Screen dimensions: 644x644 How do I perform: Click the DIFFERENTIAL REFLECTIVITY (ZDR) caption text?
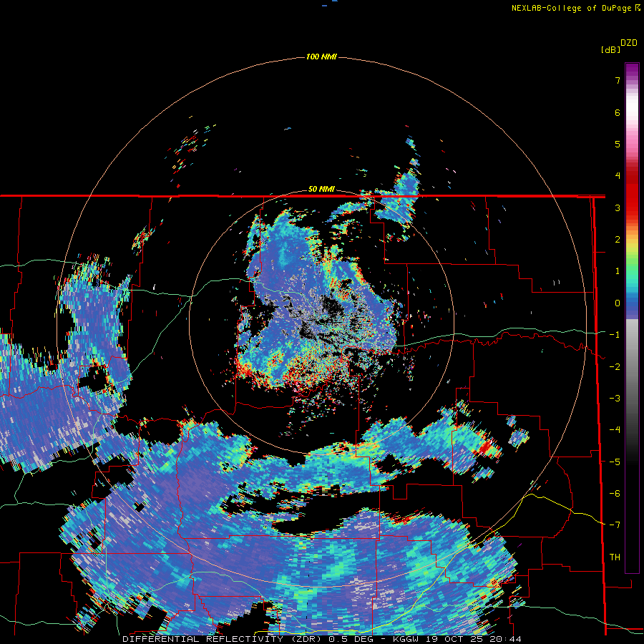click(223, 639)
